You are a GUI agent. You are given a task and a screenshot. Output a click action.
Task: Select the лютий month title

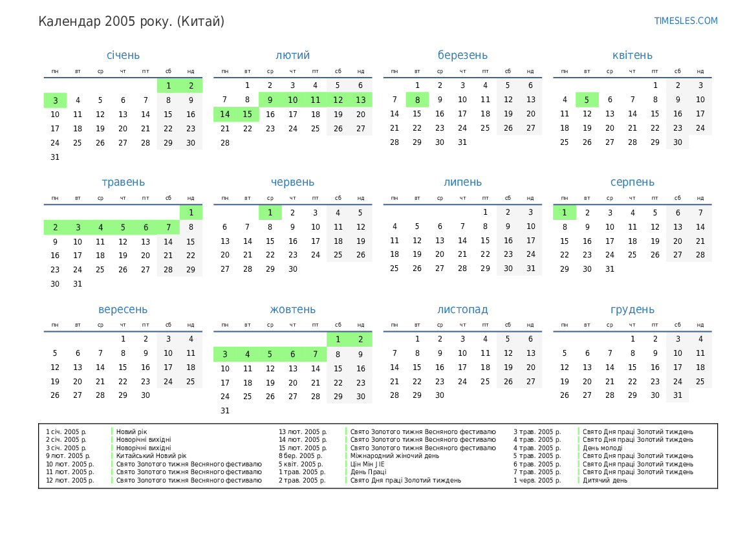click(292, 56)
